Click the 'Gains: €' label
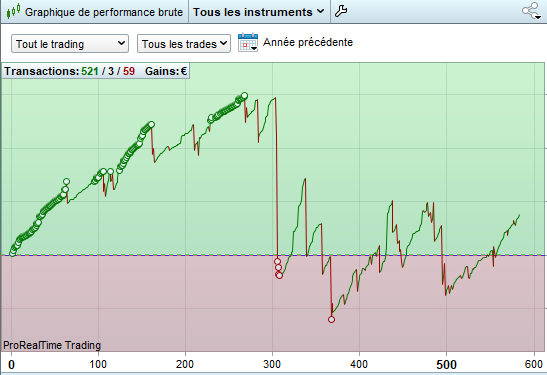This screenshot has height=375, width=547. [x=166, y=71]
